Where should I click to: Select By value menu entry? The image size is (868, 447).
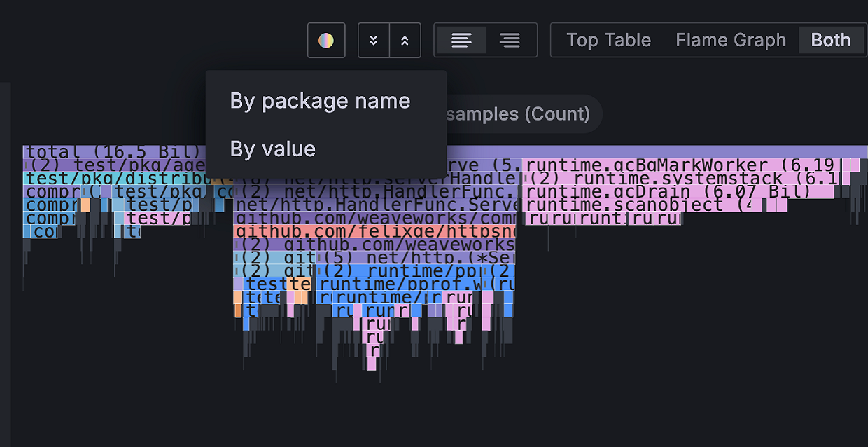[272, 149]
